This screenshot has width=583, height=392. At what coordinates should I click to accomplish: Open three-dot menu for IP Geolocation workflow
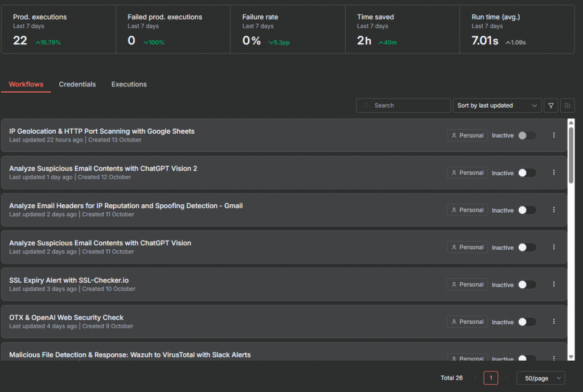click(x=554, y=135)
